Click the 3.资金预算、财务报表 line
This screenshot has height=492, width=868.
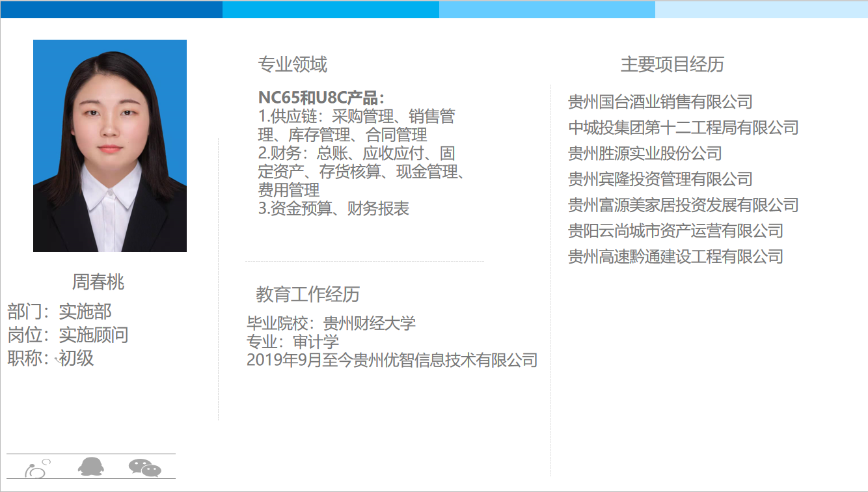click(334, 209)
